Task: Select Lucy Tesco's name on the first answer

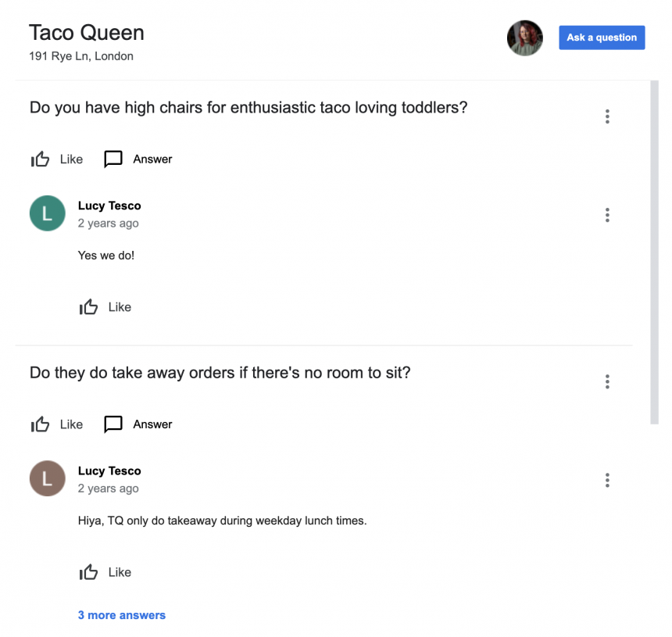Action: tap(109, 206)
